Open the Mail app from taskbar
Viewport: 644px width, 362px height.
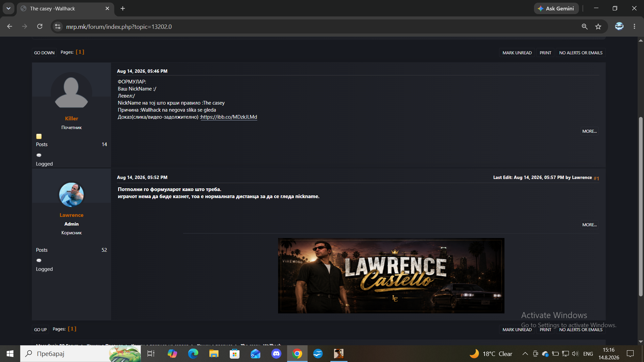256,354
